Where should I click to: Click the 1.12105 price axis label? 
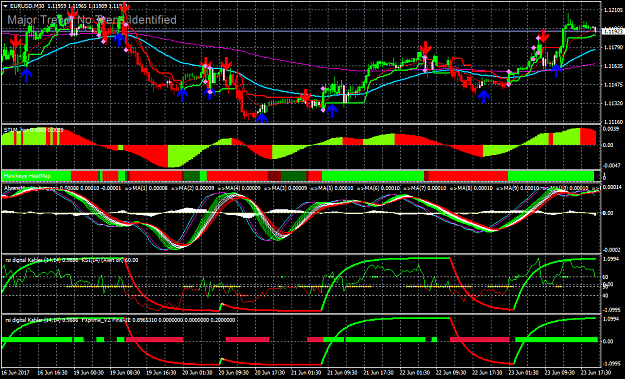(613, 10)
